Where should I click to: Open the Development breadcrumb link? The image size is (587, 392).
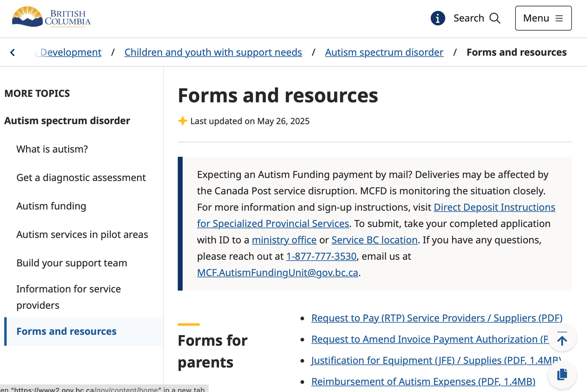click(70, 52)
